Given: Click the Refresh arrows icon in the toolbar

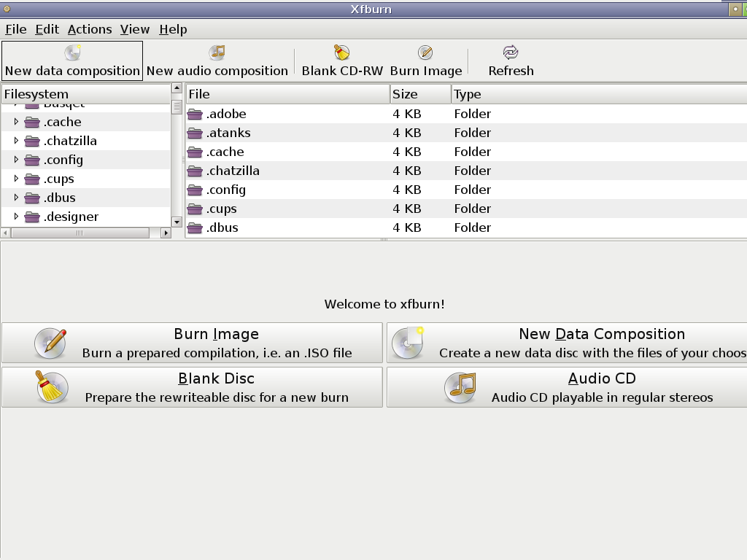Looking at the screenshot, I should 511,52.
